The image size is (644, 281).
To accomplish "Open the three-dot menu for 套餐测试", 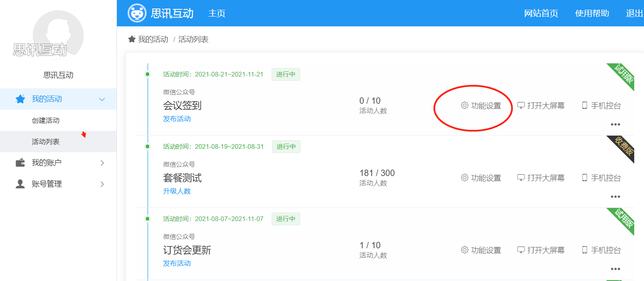I will point(616,197).
